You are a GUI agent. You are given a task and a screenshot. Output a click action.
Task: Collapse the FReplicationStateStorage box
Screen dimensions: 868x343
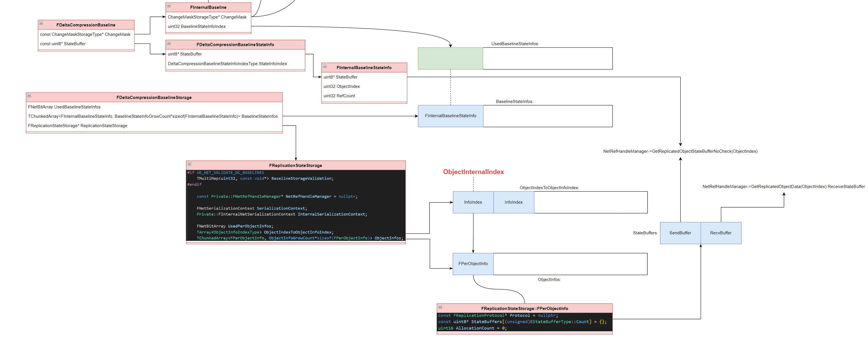point(189,164)
